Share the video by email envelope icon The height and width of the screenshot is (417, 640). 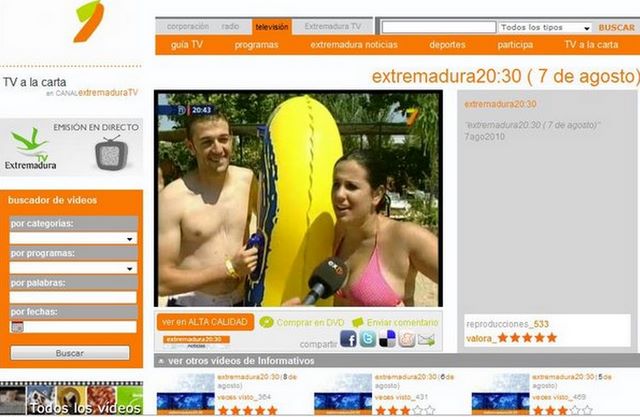pos(426,339)
